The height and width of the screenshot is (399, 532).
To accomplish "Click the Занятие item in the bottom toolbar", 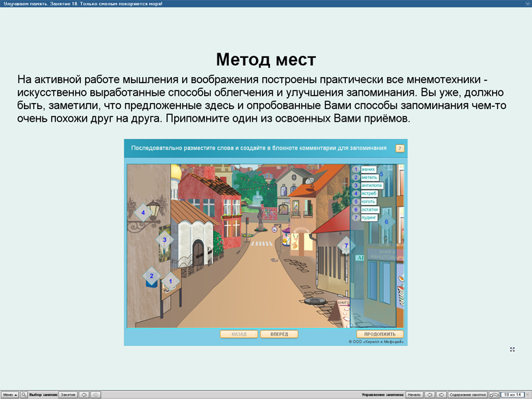I will [x=68, y=394].
